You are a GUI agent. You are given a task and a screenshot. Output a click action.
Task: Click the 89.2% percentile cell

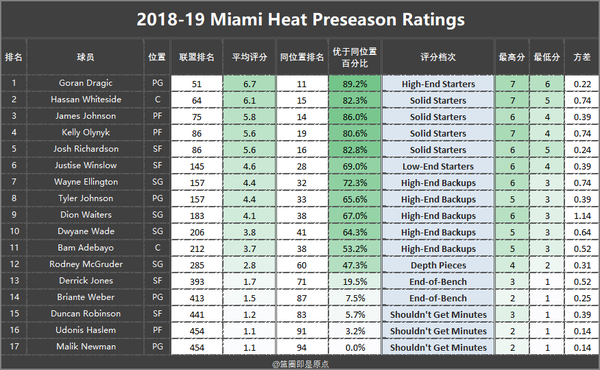[x=355, y=84]
